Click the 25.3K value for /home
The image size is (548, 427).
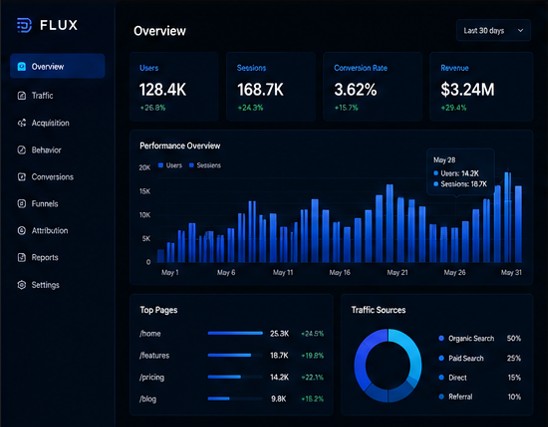[x=280, y=334]
